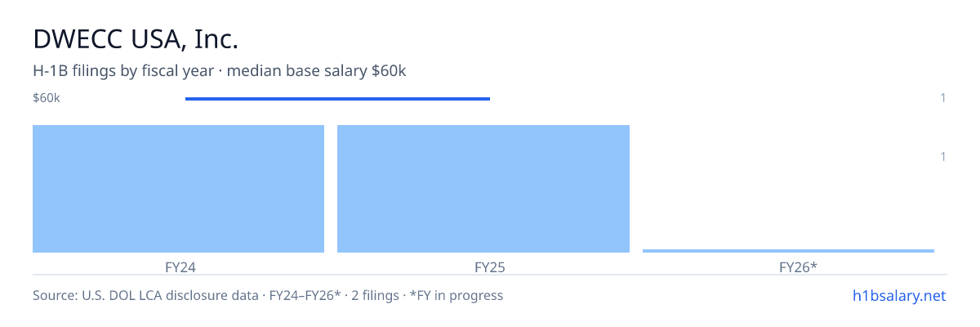Select the FY25 filings bar
Screen dimensions: 980x327
click(x=483, y=189)
